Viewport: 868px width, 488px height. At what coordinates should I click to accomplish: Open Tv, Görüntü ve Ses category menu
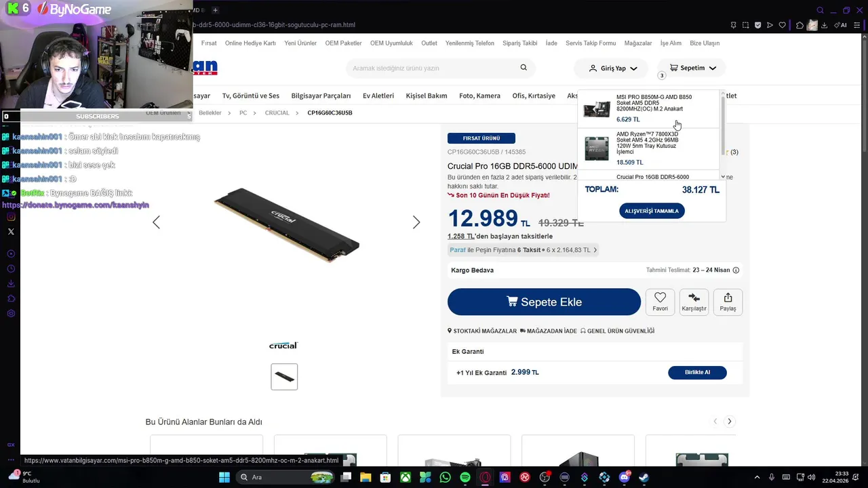pyautogui.click(x=251, y=96)
